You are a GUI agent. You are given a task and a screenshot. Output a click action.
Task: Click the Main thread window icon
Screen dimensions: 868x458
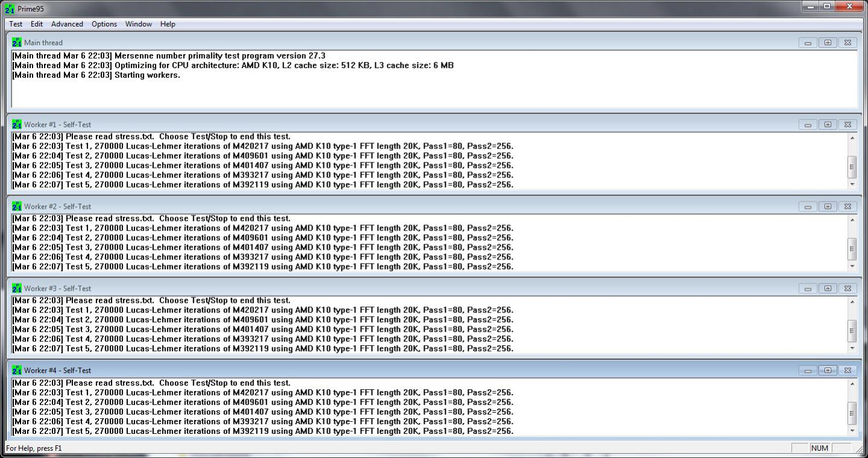coord(17,42)
